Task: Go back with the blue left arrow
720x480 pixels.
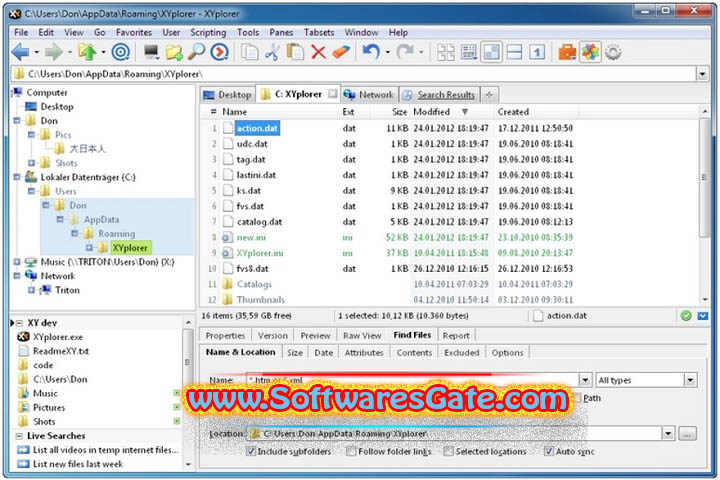Action: pyautogui.click(x=20, y=52)
